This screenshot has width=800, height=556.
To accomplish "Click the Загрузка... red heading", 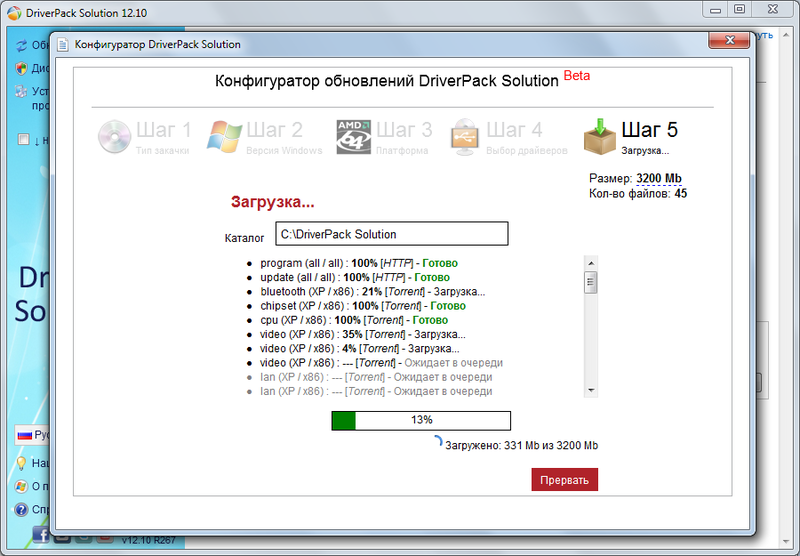I will tap(272, 202).
